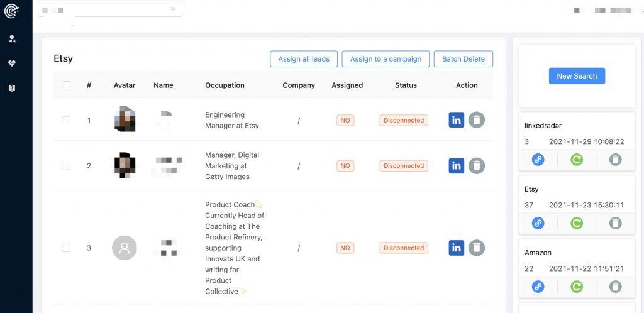Viewport: 644px width, 313px height.
Task: Click the Status column header
Action: coord(406,85)
